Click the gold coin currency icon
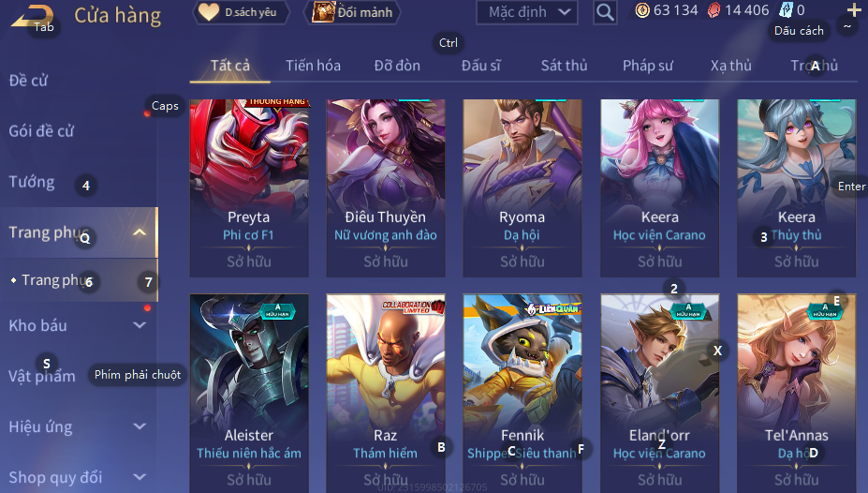 pos(642,10)
